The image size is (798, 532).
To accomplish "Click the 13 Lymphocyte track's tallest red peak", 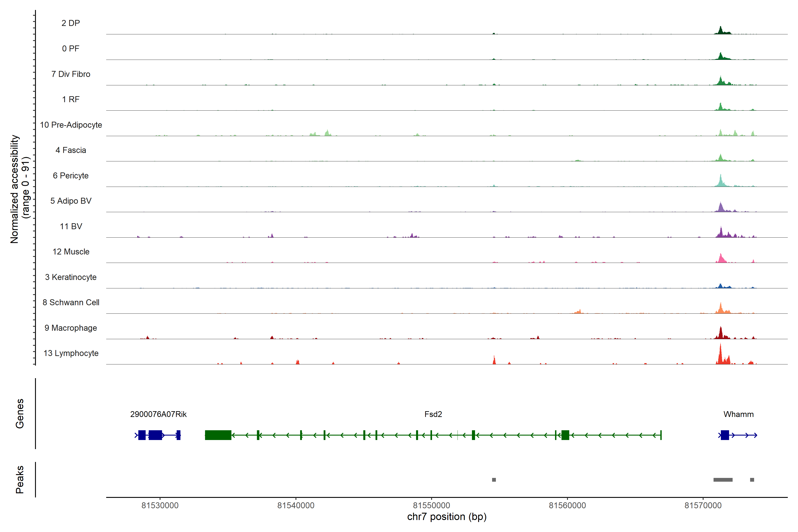I will tap(720, 354).
